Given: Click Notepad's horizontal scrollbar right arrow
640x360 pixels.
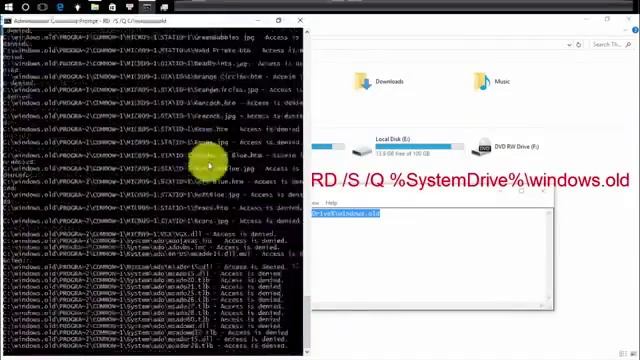Looking at the screenshot, I should click(x=542, y=306).
